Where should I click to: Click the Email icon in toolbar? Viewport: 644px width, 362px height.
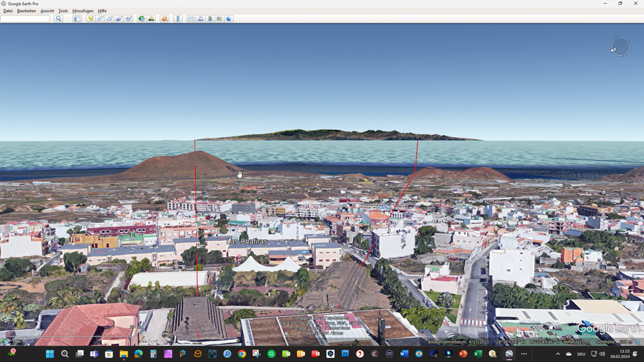tap(191, 19)
